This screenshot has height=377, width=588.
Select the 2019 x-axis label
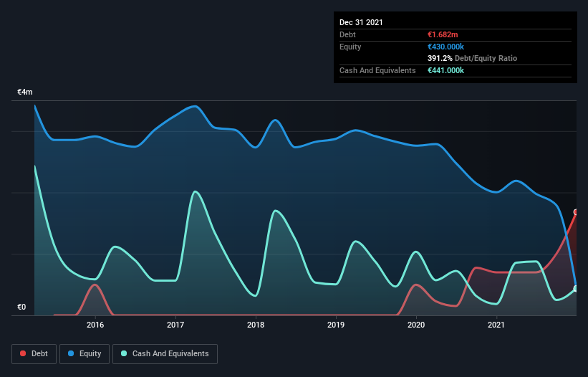pyautogui.click(x=336, y=325)
